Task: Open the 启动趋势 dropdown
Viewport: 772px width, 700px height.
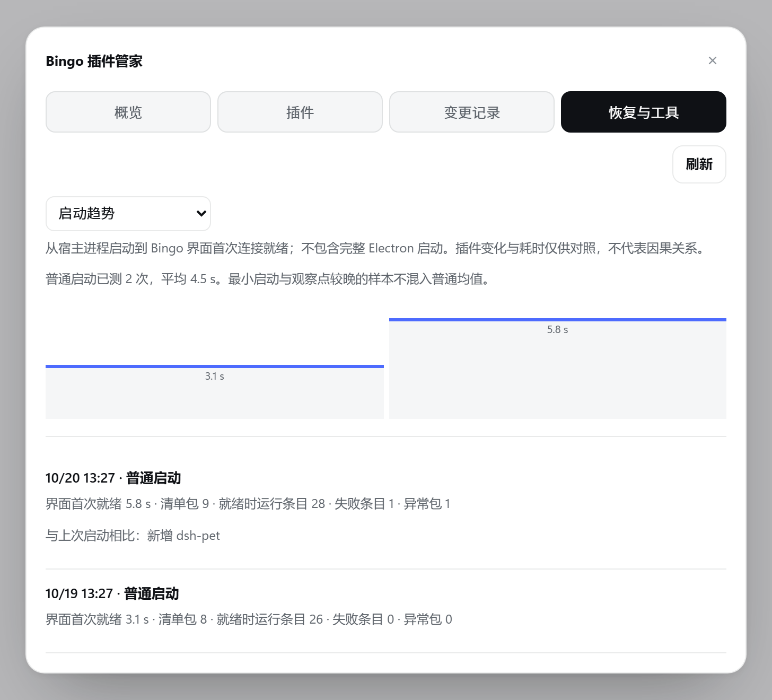Action: pos(128,214)
